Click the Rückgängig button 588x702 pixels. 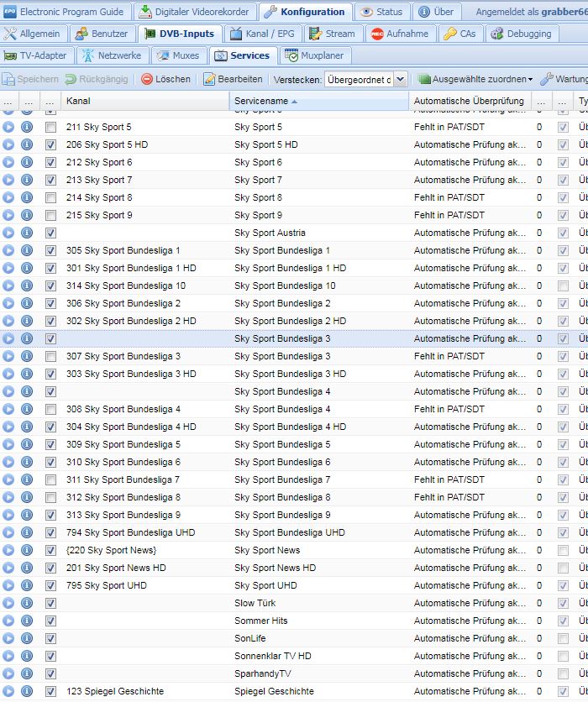(97, 79)
